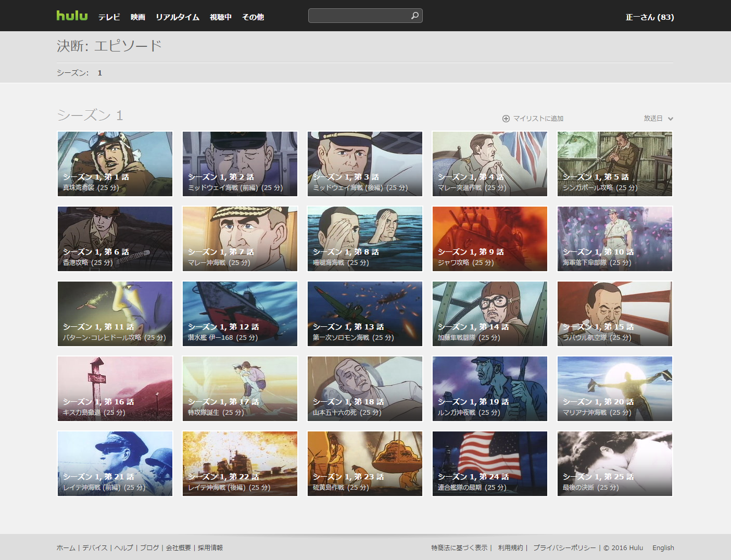Screen dimensions: 731x560
Task: Open episode 18 山本五十六の死
Action: [365, 389]
